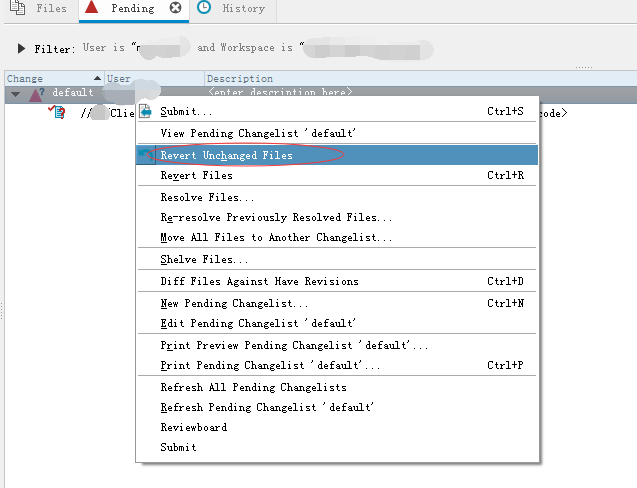Viewport: 637px width, 488px height.
Task: Click the History tab clock icon
Action: (x=204, y=8)
